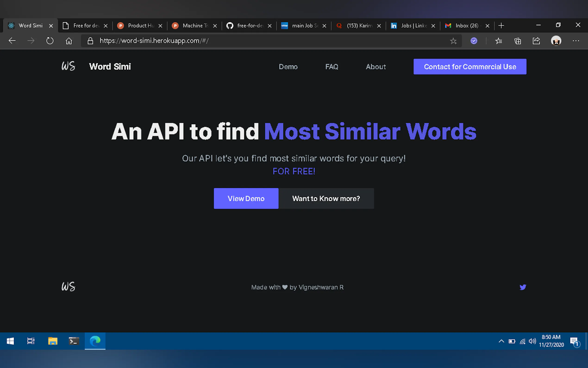Viewport: 588px width, 368px height.
Task: Click the Share page icon
Action: point(536,41)
